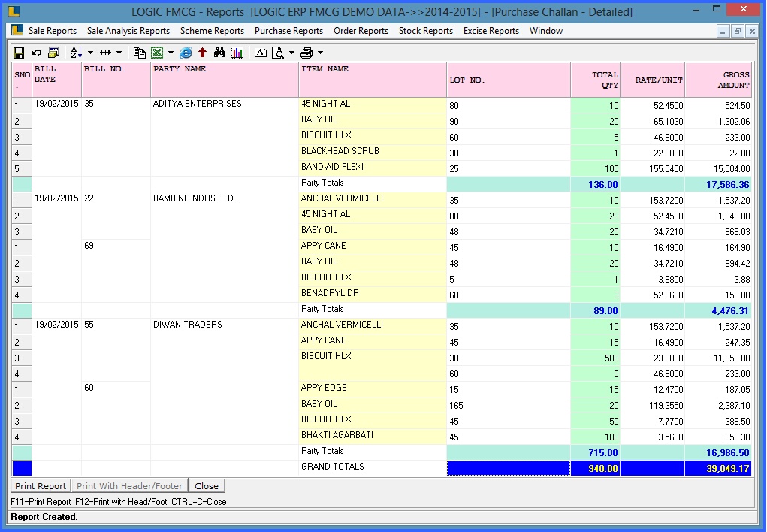Click the printer icon
Image resolution: width=767 pixels, height=532 pixels.
(306, 53)
